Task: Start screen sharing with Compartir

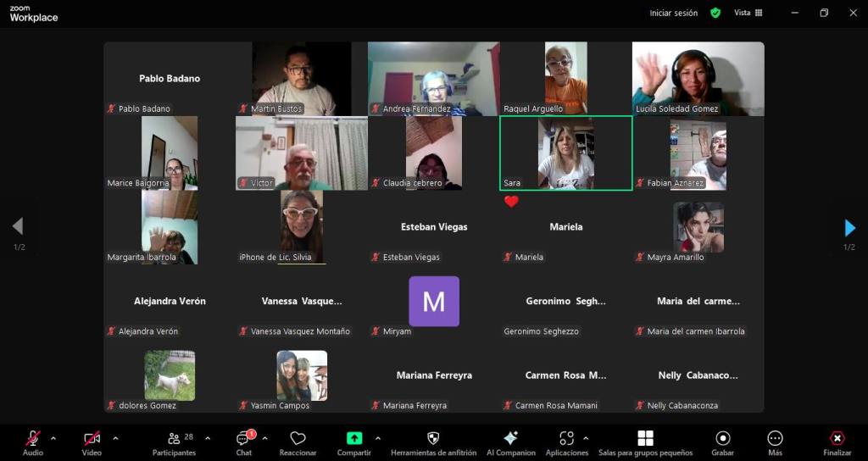Action: tap(354, 442)
